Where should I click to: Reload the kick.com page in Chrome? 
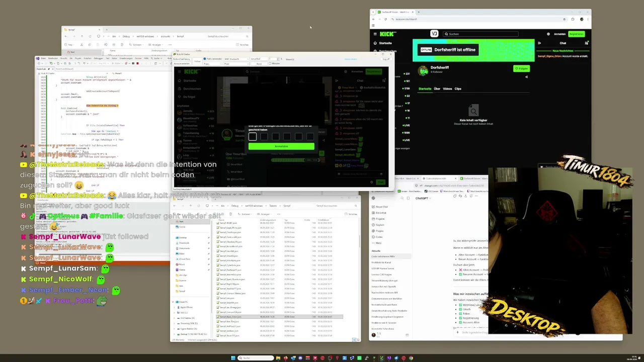pos(385,19)
